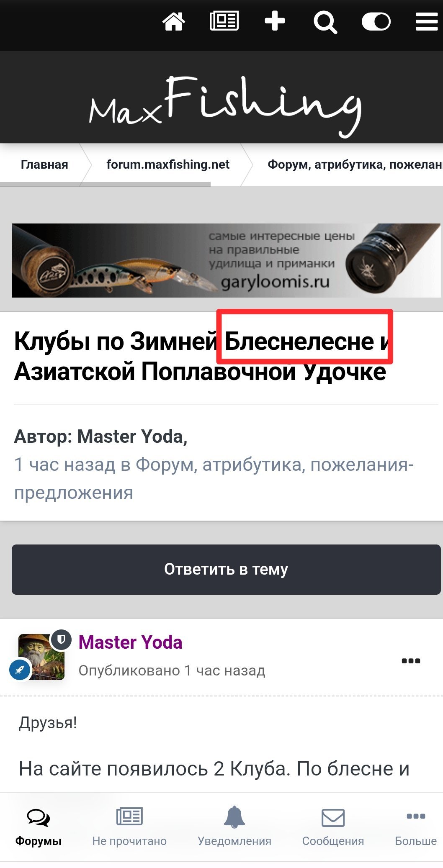Open Уведомления bell icon
Viewport: 443px width, 868px height.
pos(234,817)
